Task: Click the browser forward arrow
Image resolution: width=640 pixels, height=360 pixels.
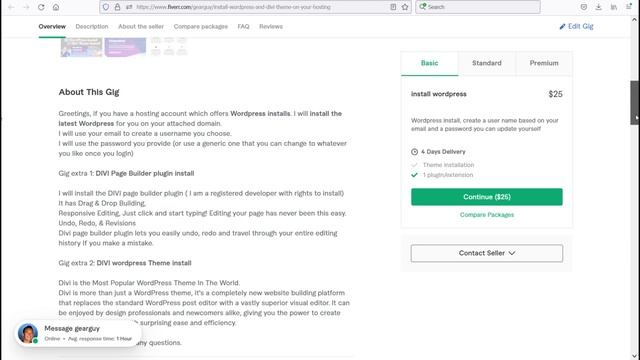Action: pos(26,7)
